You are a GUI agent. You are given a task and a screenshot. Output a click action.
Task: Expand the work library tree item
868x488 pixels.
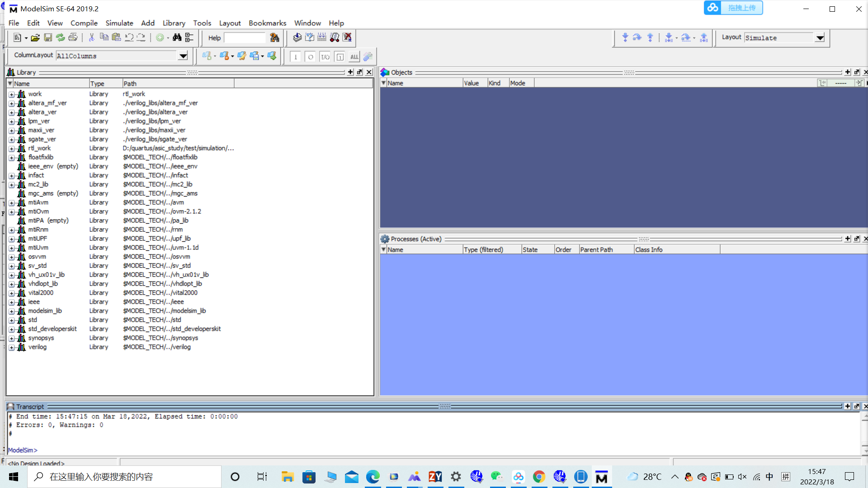coord(11,94)
